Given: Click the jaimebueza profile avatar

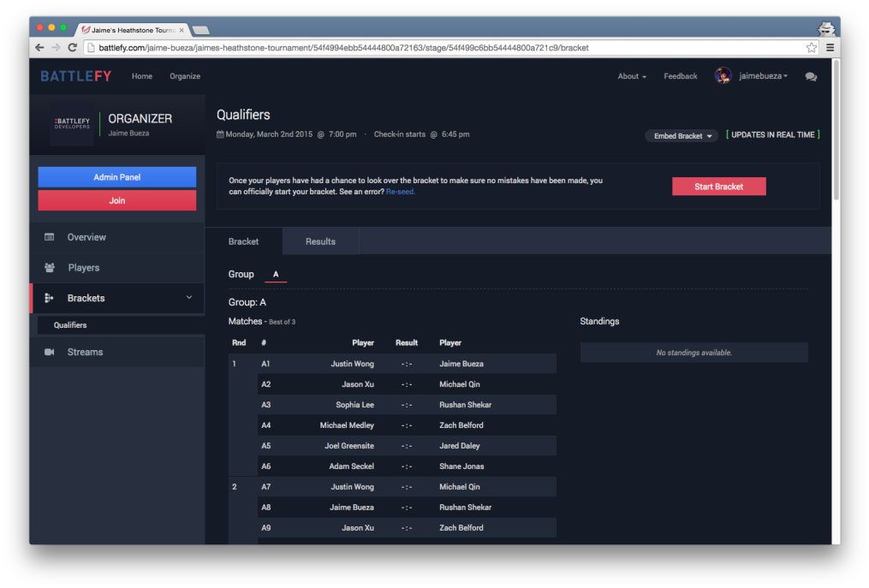Looking at the screenshot, I should tap(723, 75).
